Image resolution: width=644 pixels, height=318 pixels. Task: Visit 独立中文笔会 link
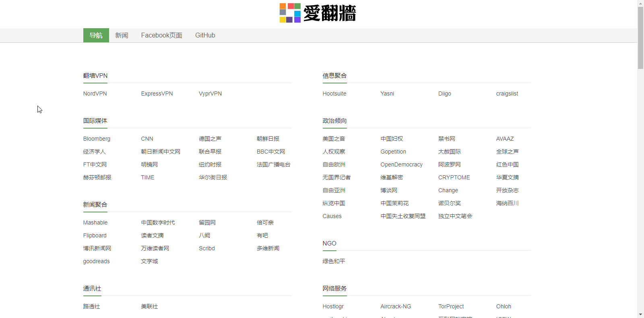tap(455, 216)
